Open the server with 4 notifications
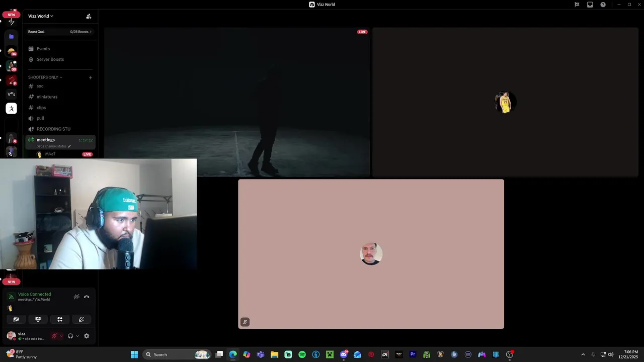The image size is (644, 362). tap(11, 139)
